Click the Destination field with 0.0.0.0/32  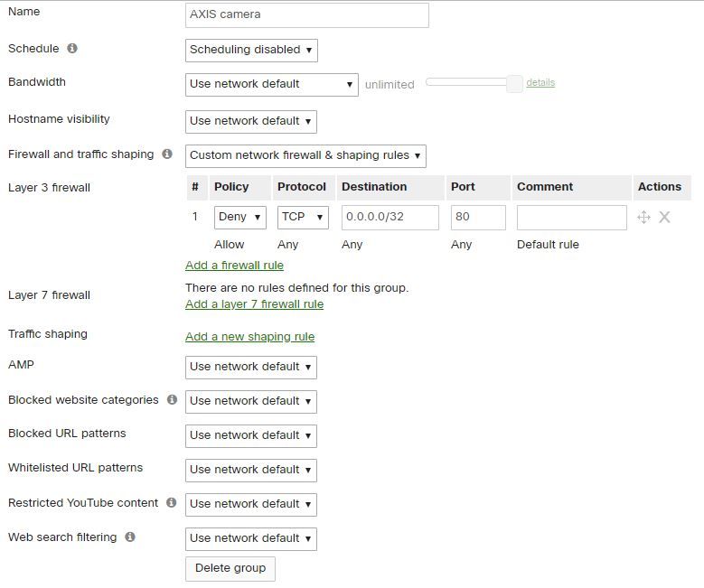click(390, 217)
